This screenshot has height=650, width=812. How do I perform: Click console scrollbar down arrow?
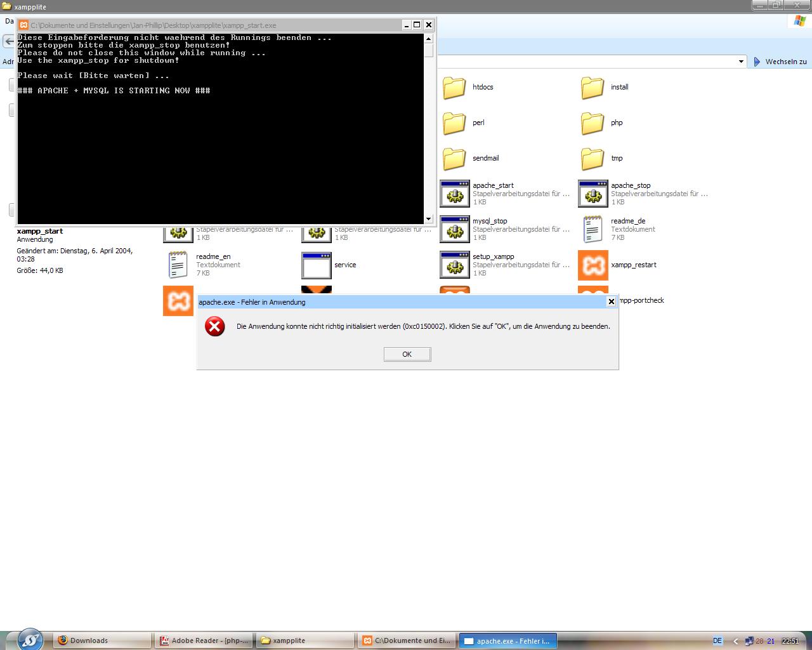[429, 219]
